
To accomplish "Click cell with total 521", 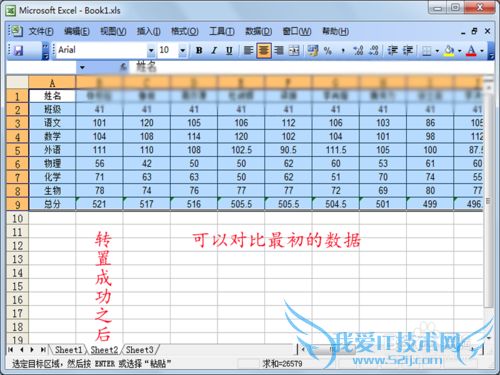I will [x=99, y=204].
